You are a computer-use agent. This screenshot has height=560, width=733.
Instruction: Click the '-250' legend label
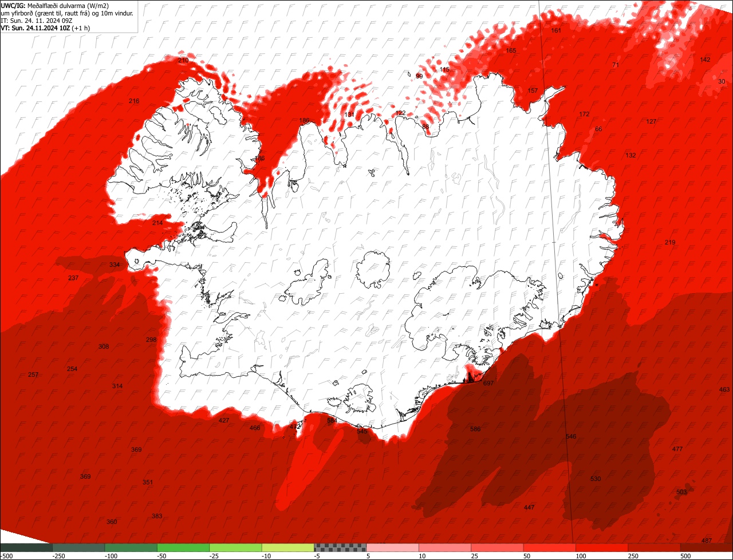57,556
